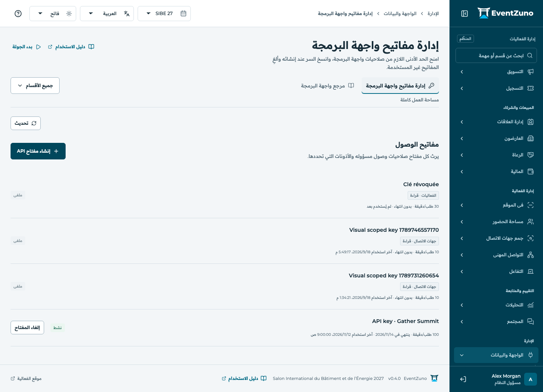This screenshot has width=543, height=392.
Task: Click the EventZuno logo in sidebar
Action: click(x=505, y=13)
